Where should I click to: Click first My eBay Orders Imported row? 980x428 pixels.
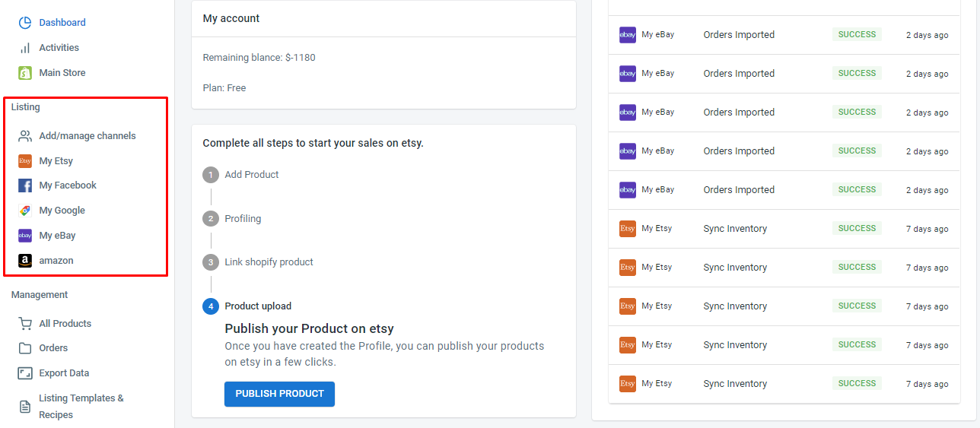pyautogui.click(x=784, y=35)
